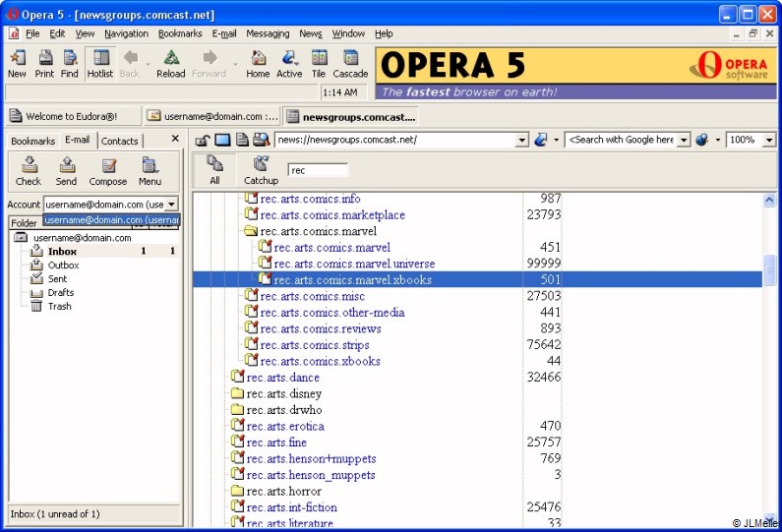Open the Messaging menu
The image size is (782, 532).
268,33
